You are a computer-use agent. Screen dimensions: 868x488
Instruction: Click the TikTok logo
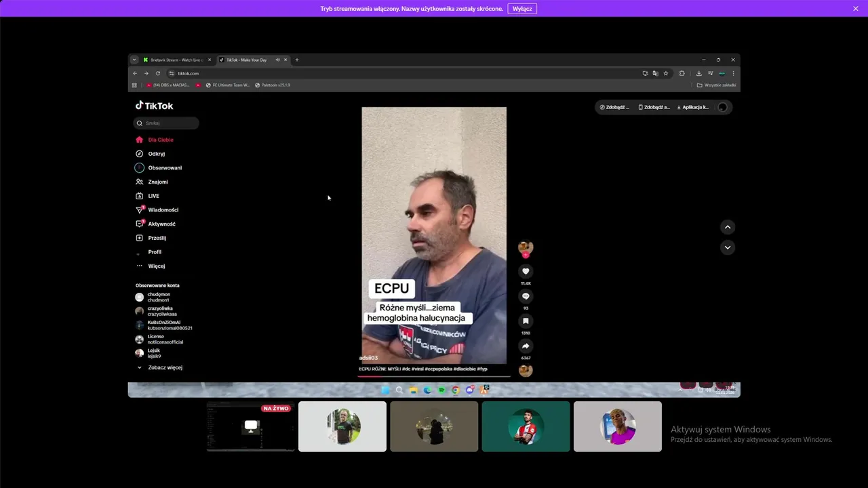(154, 106)
